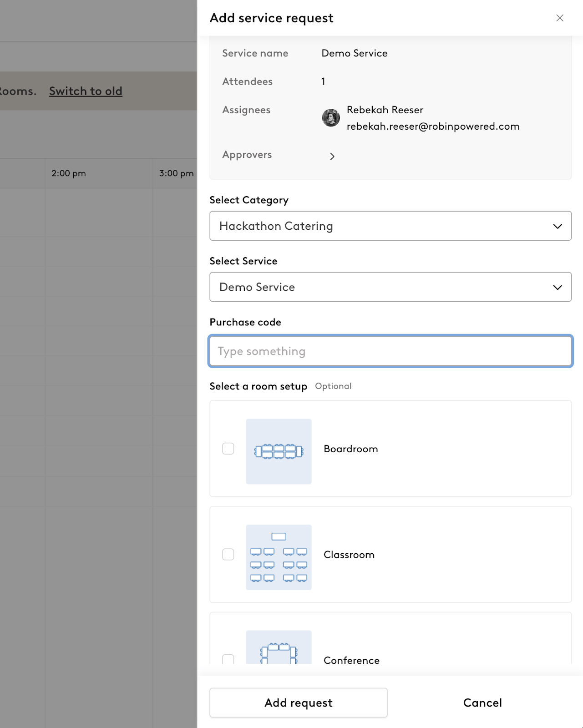Tick the Conference room setup checkbox
Viewport: 583px width, 728px height.
tap(228, 659)
